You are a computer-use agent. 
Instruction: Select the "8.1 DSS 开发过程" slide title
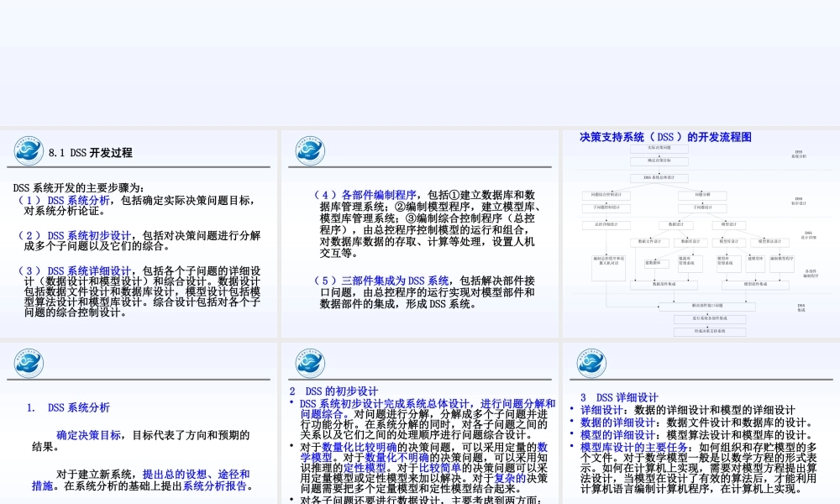tap(91, 153)
